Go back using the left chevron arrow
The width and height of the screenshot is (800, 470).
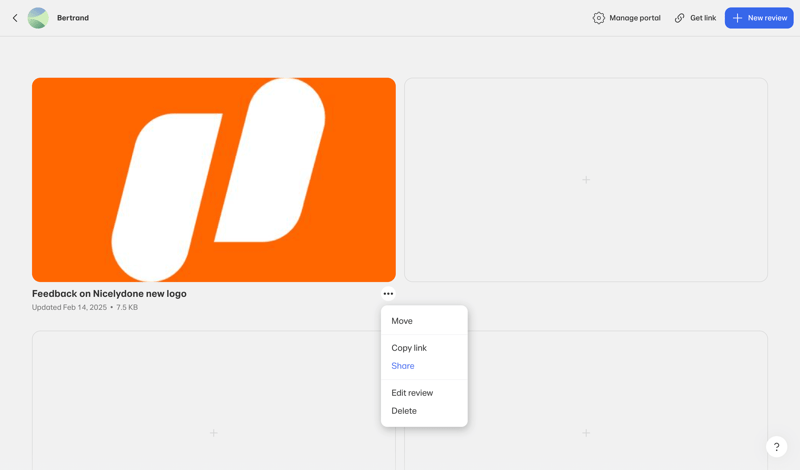pos(15,18)
